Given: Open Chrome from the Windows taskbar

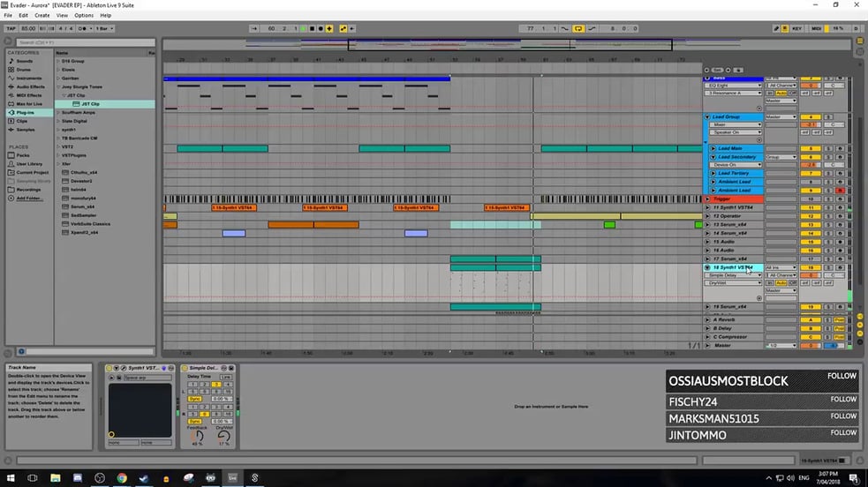Looking at the screenshot, I should click(122, 477).
